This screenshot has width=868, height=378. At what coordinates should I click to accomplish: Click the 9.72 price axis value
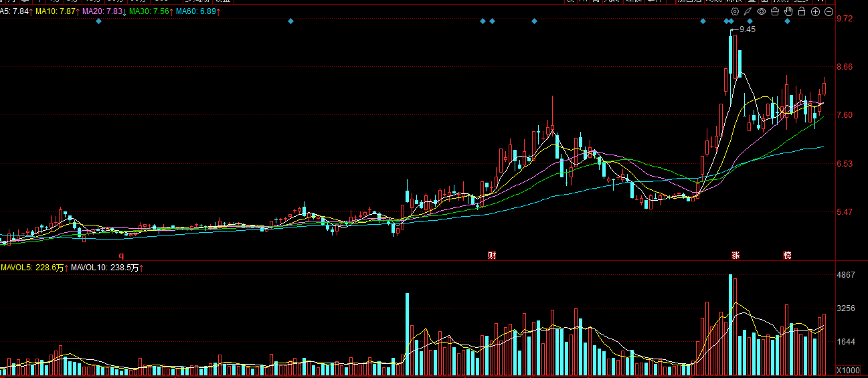(x=845, y=19)
